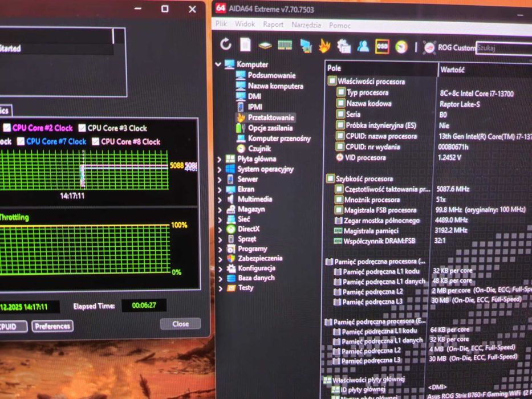Expand the Magazyn tree node
This screenshot has width=532, height=399.
pyautogui.click(x=220, y=210)
